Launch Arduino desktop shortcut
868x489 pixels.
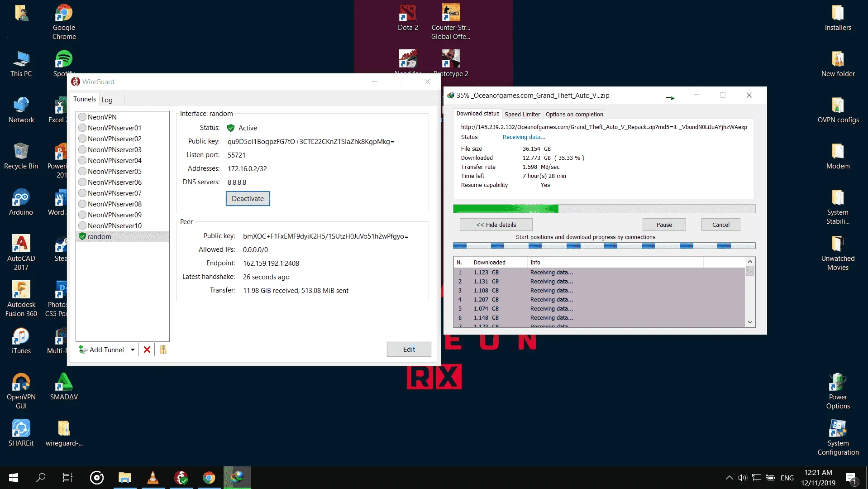click(x=21, y=202)
